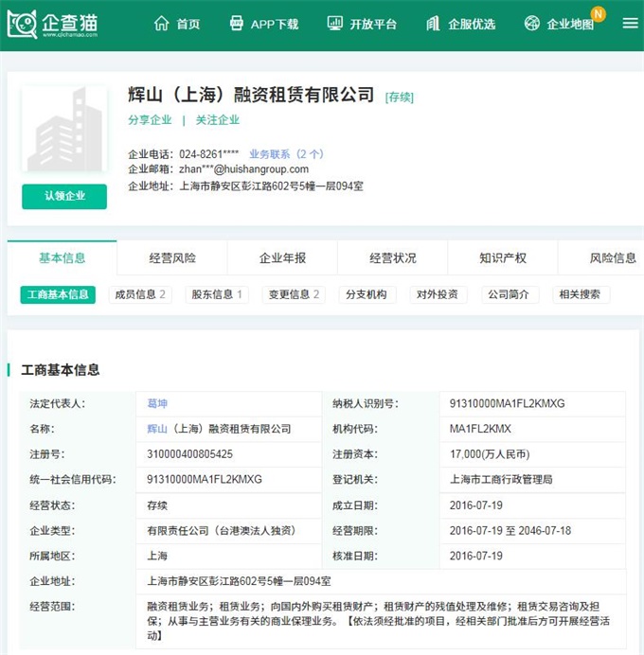Image resolution: width=644 pixels, height=655 pixels.
Task: Open 企业地图 in the top navigation
Action: pyautogui.click(x=570, y=25)
